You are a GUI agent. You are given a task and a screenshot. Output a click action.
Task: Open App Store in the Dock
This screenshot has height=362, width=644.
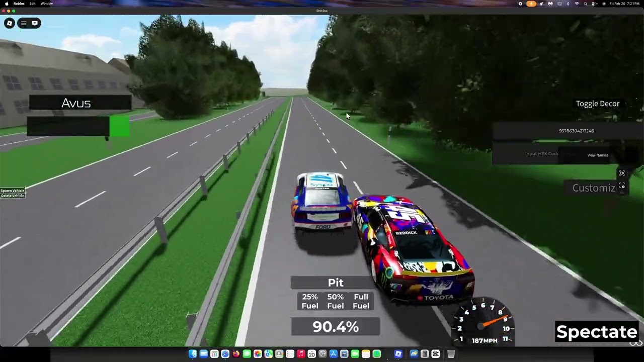click(333, 354)
